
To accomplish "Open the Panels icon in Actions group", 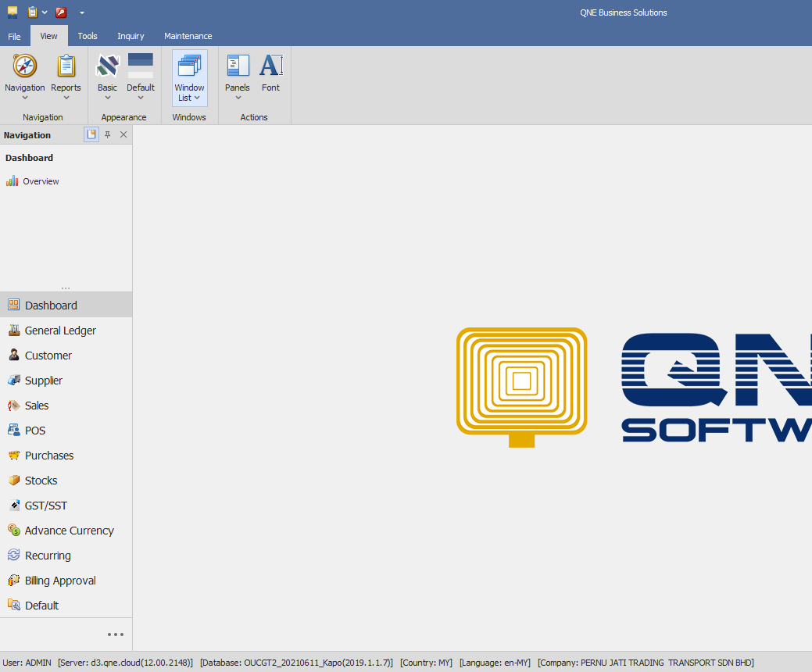I will click(x=238, y=66).
